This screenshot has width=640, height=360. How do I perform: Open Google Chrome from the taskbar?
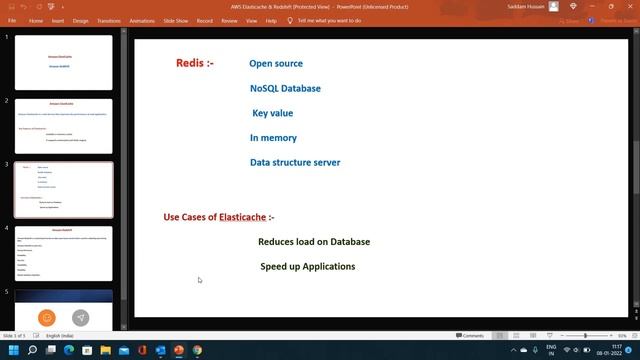click(x=198, y=350)
